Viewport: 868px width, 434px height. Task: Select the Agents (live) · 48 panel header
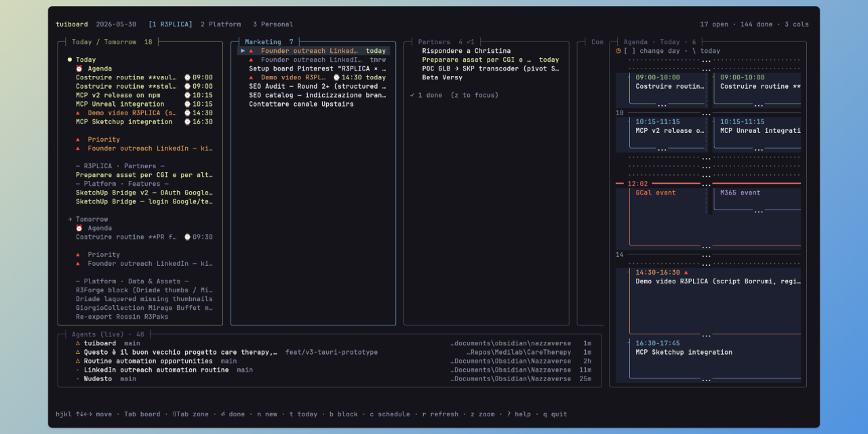pos(108,334)
